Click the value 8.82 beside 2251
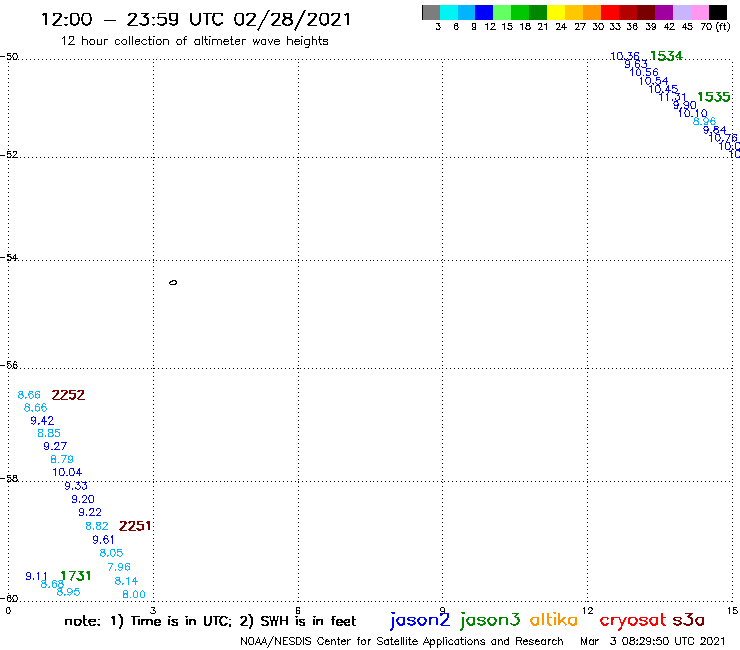 point(97,526)
